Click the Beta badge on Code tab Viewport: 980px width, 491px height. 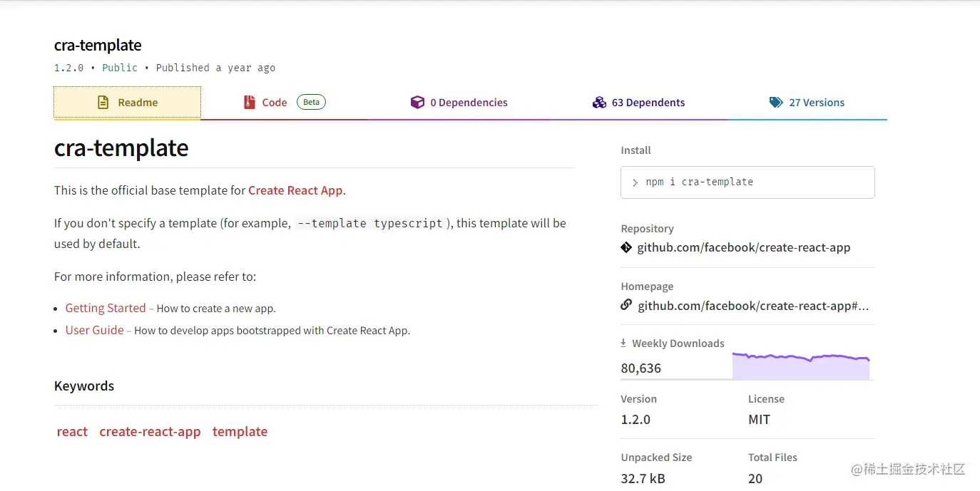(311, 102)
